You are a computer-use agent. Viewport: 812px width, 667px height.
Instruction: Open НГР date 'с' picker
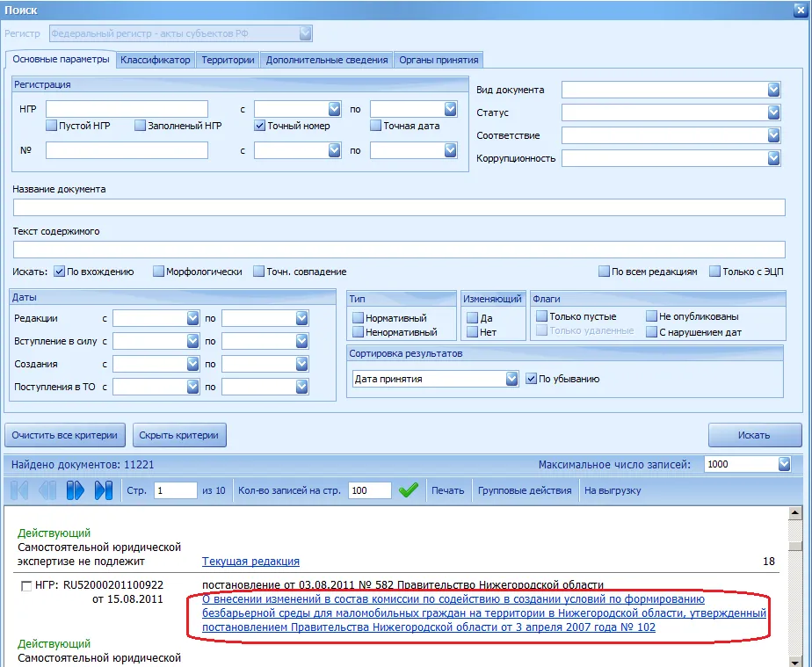click(x=334, y=109)
